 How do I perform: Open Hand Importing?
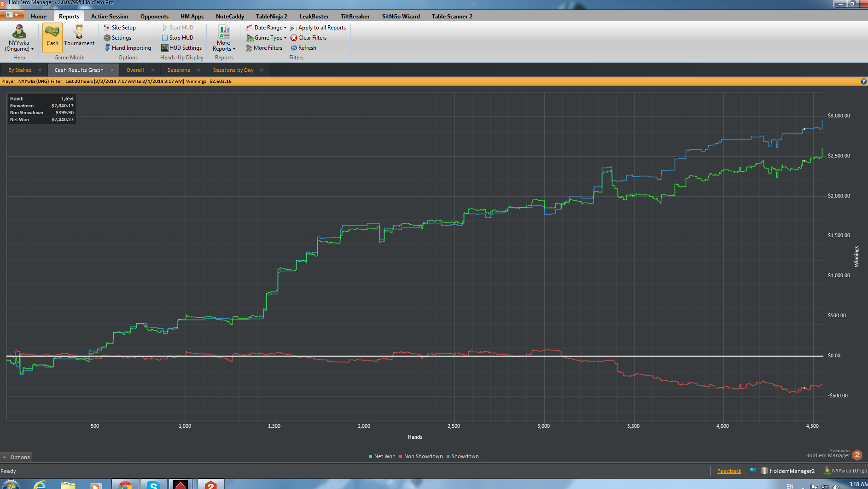128,48
